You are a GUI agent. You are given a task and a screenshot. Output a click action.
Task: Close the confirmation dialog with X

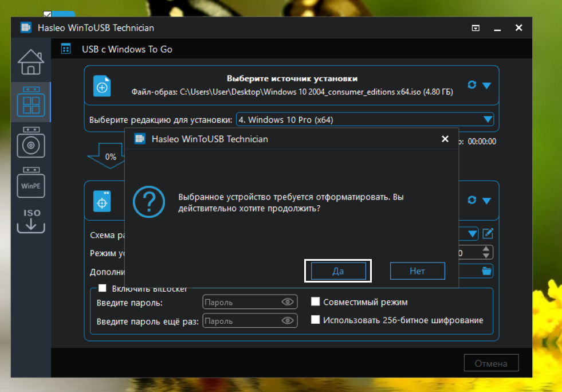tap(445, 139)
